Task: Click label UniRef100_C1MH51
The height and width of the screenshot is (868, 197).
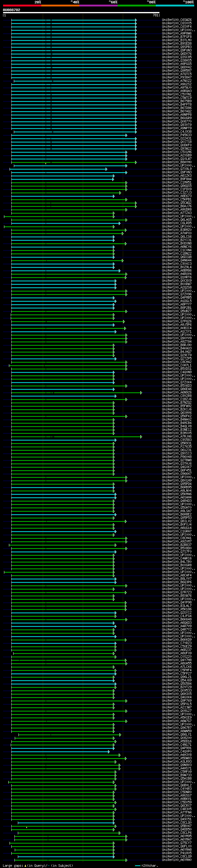Action: coord(177,183)
